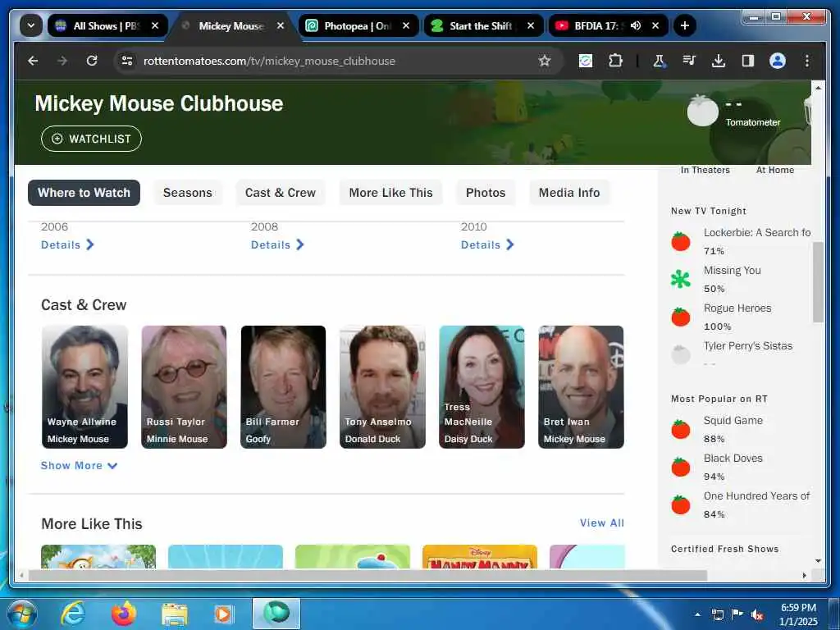Open Bill Farmer cast card
The width and height of the screenshot is (840, 630).
point(283,387)
